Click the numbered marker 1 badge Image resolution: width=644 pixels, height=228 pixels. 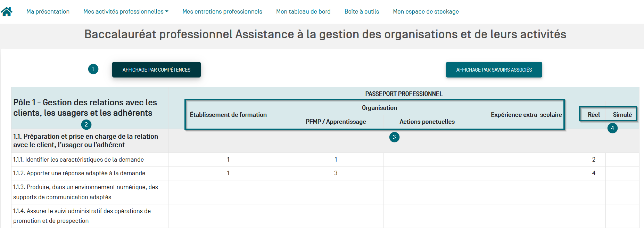93,69
